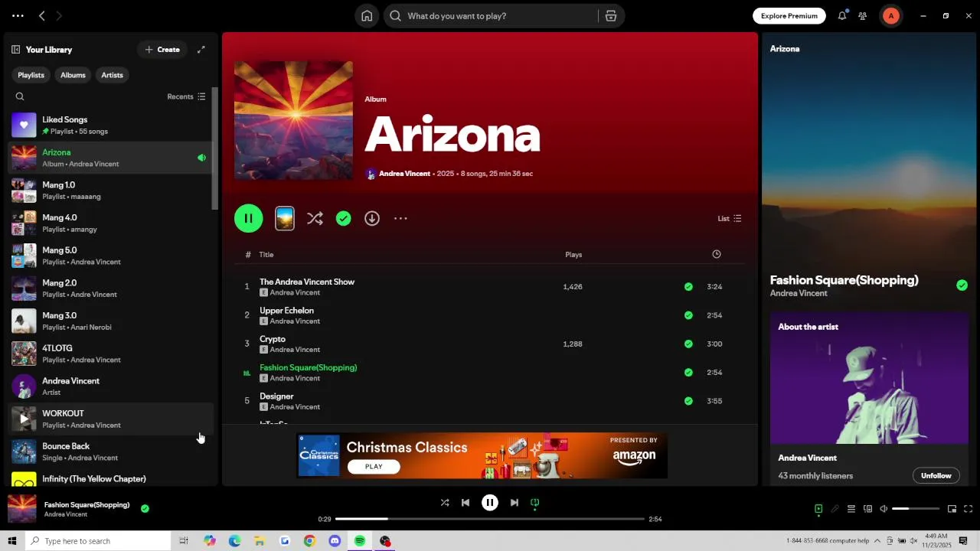Toggle saved check in Now Playing panel

(962, 285)
